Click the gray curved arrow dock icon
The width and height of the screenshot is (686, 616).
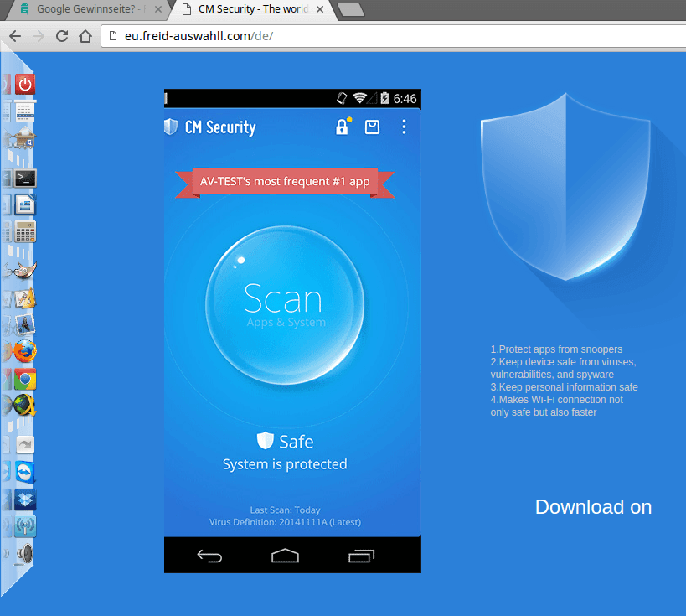(25, 445)
